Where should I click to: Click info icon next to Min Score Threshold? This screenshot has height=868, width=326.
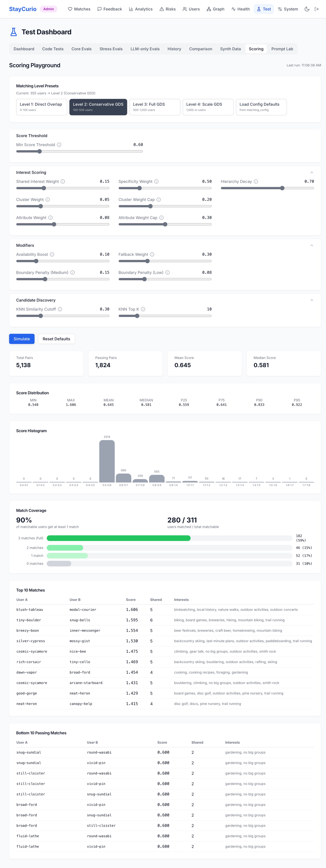59,145
